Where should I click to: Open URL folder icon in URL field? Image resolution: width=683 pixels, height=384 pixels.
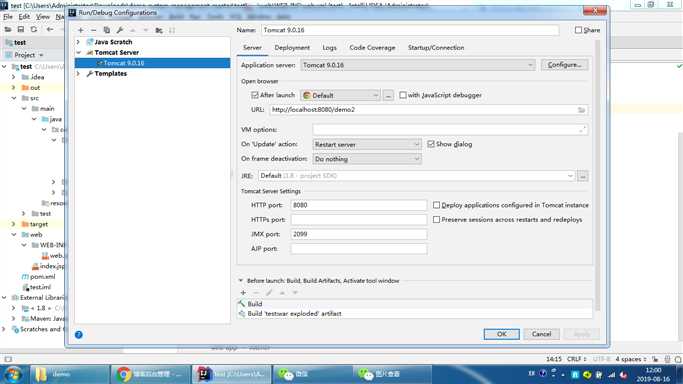(582, 110)
